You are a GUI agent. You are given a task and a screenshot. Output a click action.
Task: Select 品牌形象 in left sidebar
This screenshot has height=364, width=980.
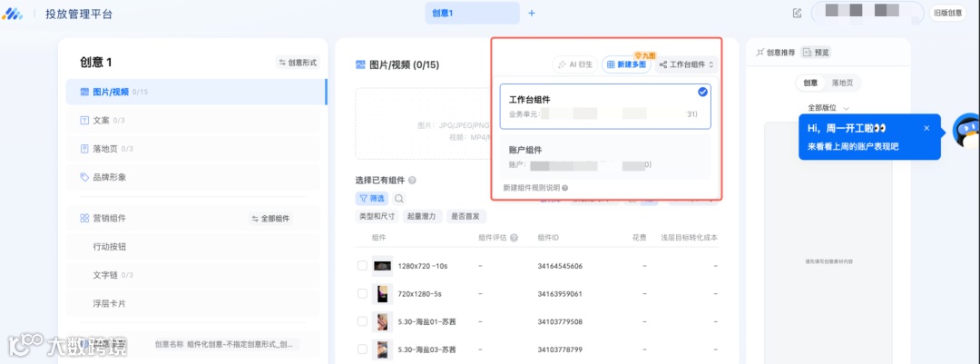(x=193, y=177)
